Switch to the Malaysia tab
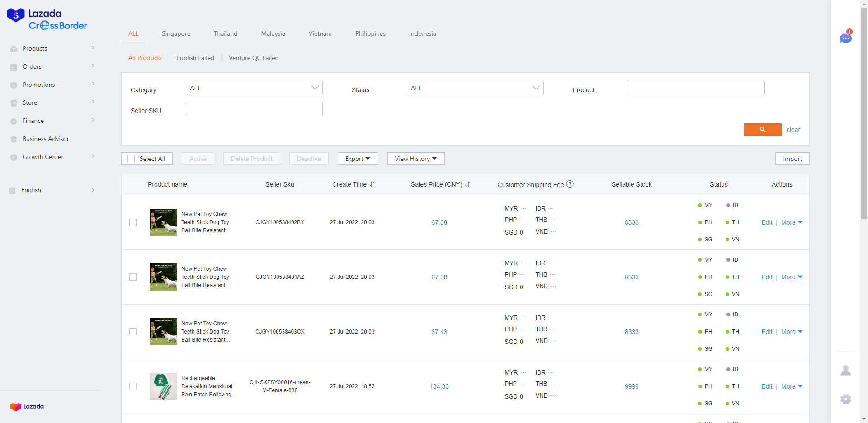 (273, 33)
